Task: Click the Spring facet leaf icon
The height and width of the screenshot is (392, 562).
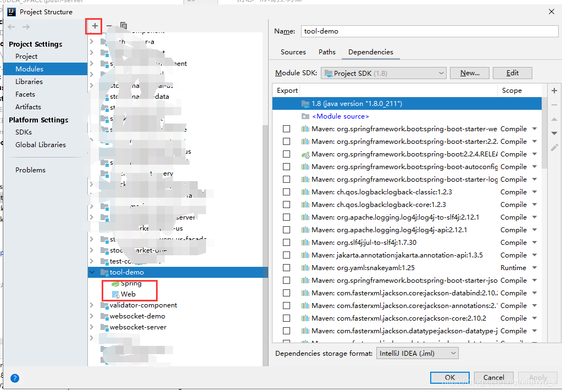Action: 115,284
